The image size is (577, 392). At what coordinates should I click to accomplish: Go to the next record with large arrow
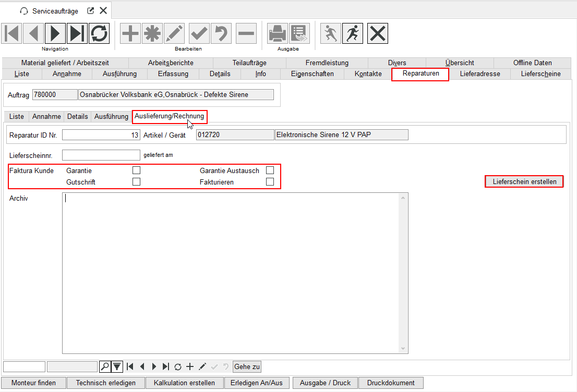(55, 34)
